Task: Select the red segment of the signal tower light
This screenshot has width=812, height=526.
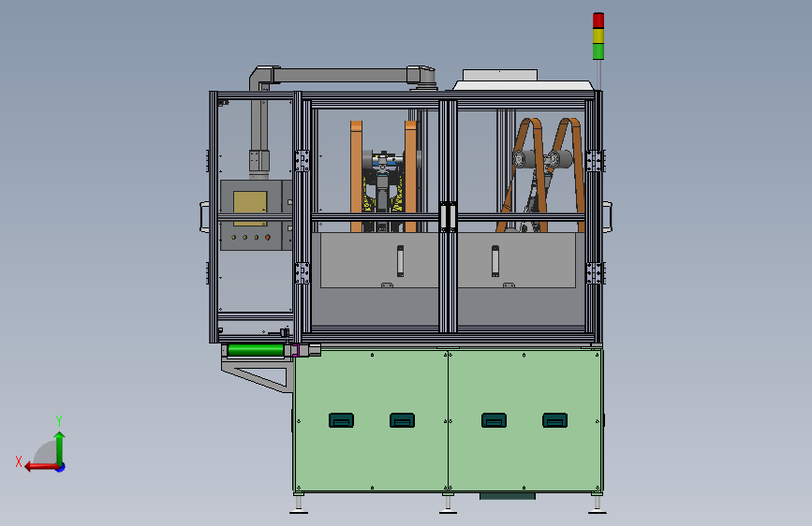Action: click(598, 21)
